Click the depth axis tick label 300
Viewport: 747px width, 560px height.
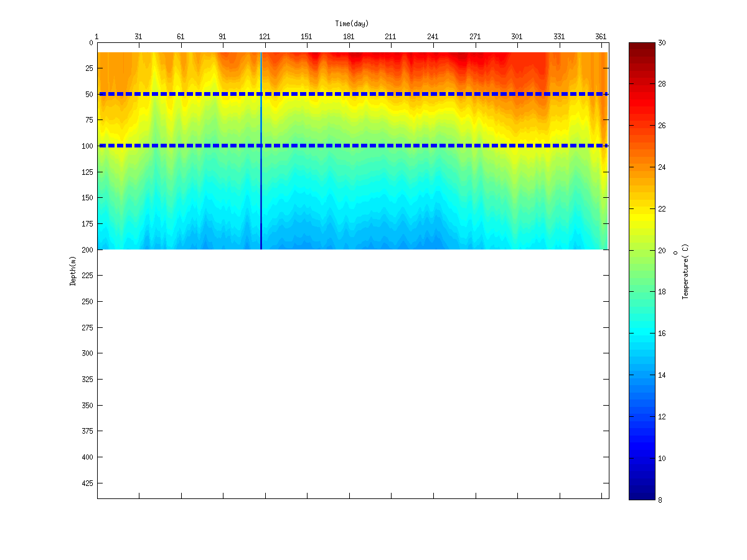(87, 353)
